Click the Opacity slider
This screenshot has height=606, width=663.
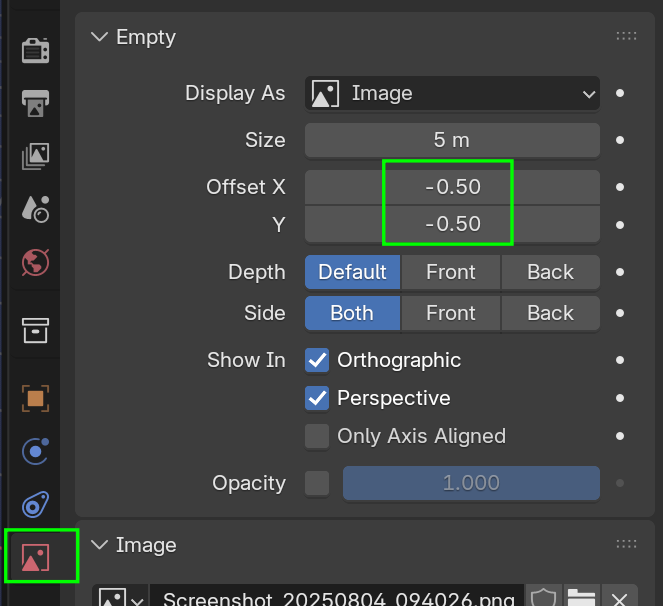coord(471,484)
